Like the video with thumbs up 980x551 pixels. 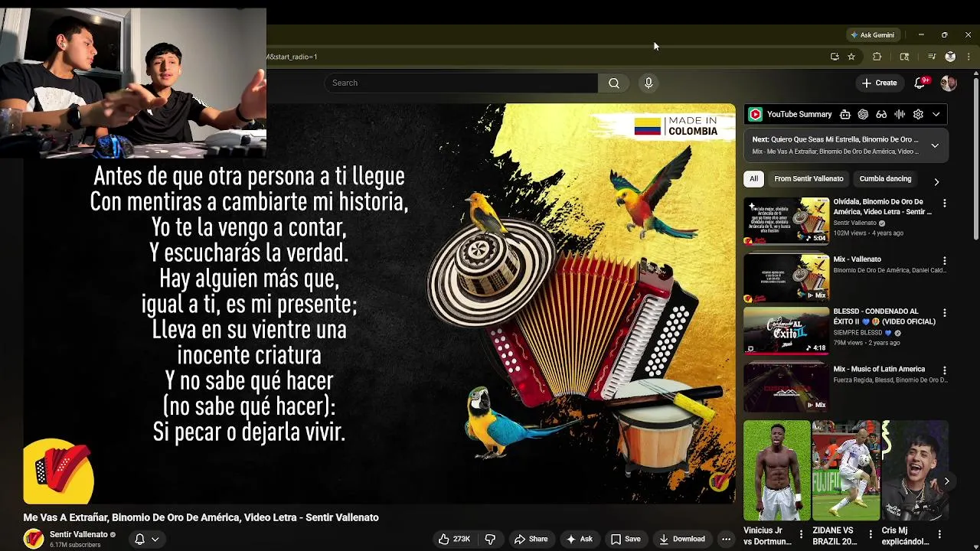[455, 539]
